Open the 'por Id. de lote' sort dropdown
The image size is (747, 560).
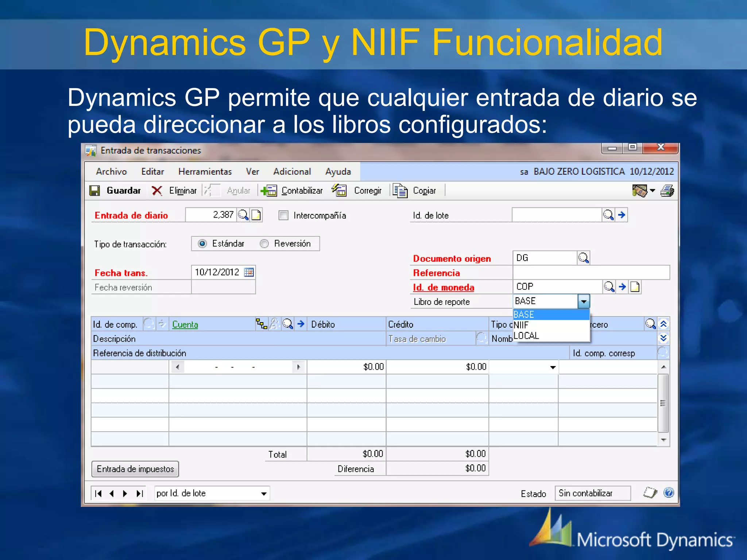point(264,494)
